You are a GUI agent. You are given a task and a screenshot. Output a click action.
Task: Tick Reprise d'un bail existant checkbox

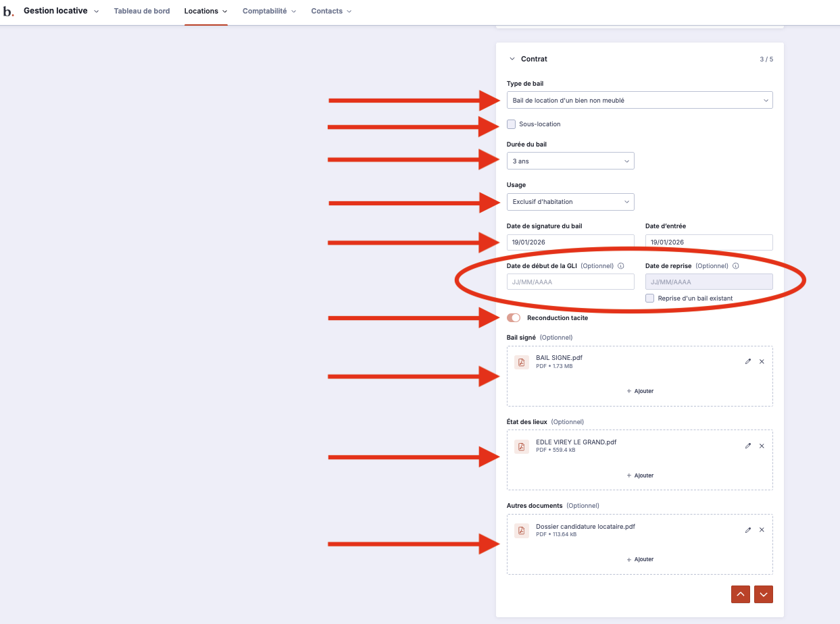(650, 298)
